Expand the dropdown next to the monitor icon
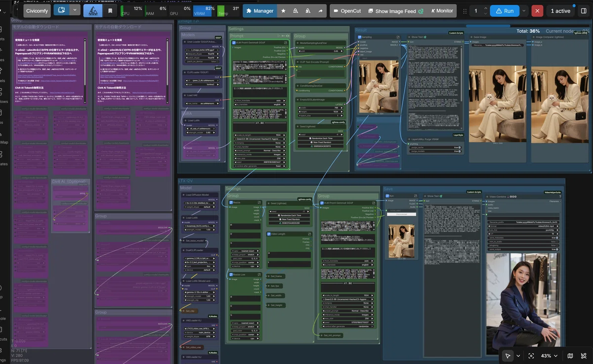 [x=75, y=10]
